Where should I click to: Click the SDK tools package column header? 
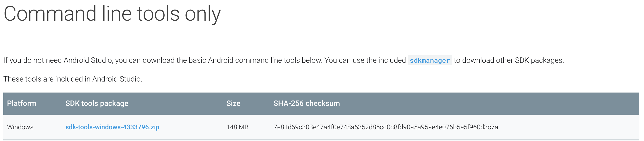pos(97,103)
